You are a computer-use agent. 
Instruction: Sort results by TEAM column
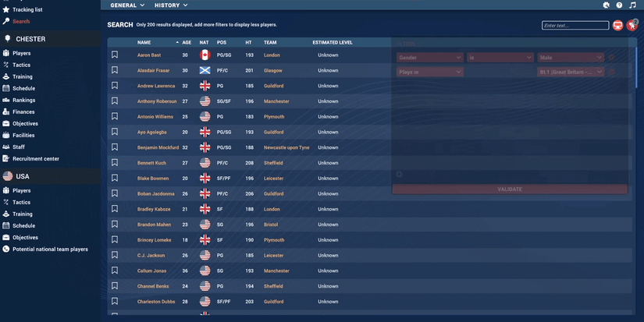point(270,42)
